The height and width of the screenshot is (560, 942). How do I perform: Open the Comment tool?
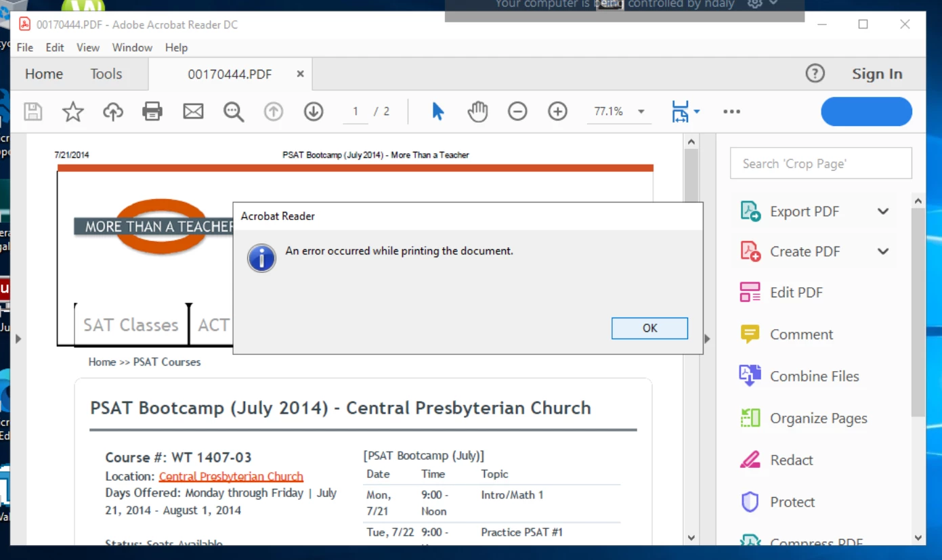(x=786, y=335)
